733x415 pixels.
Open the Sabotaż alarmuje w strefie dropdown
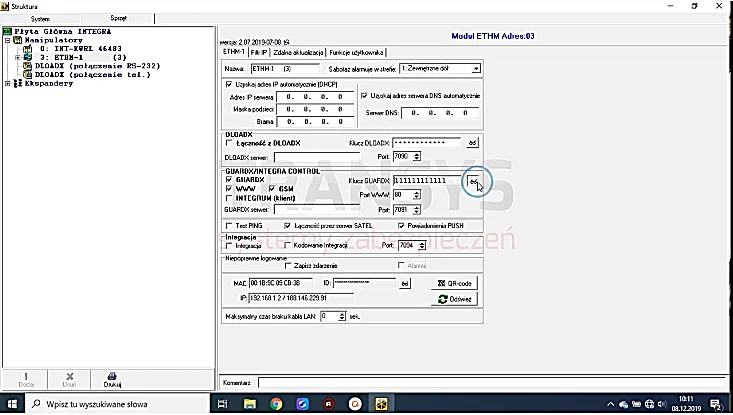476,69
